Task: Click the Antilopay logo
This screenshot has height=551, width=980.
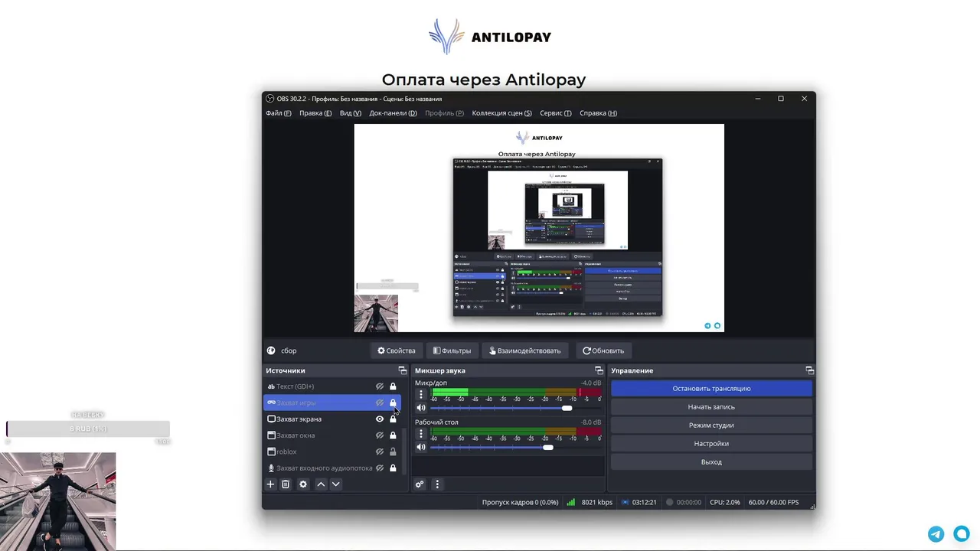Action: tap(490, 36)
